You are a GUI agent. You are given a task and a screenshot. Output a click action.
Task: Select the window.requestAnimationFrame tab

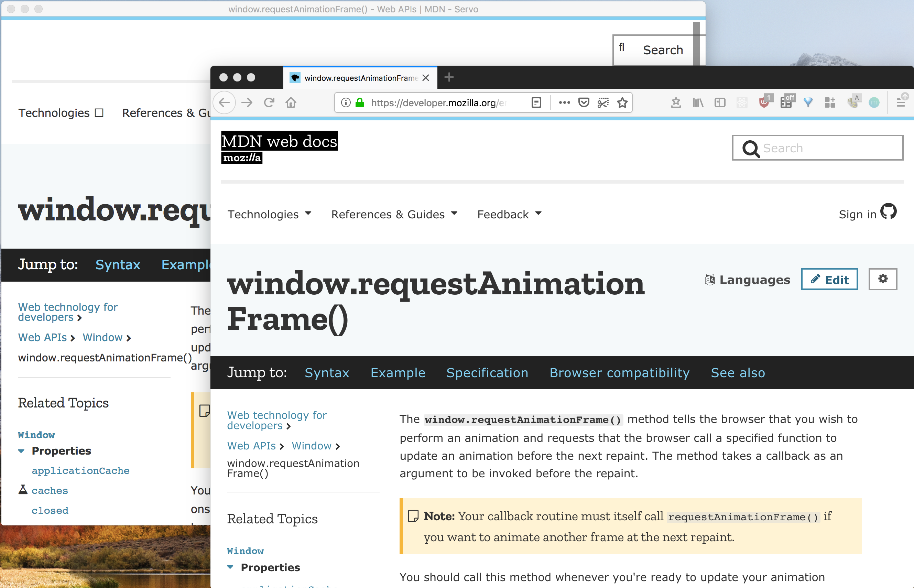[360, 78]
